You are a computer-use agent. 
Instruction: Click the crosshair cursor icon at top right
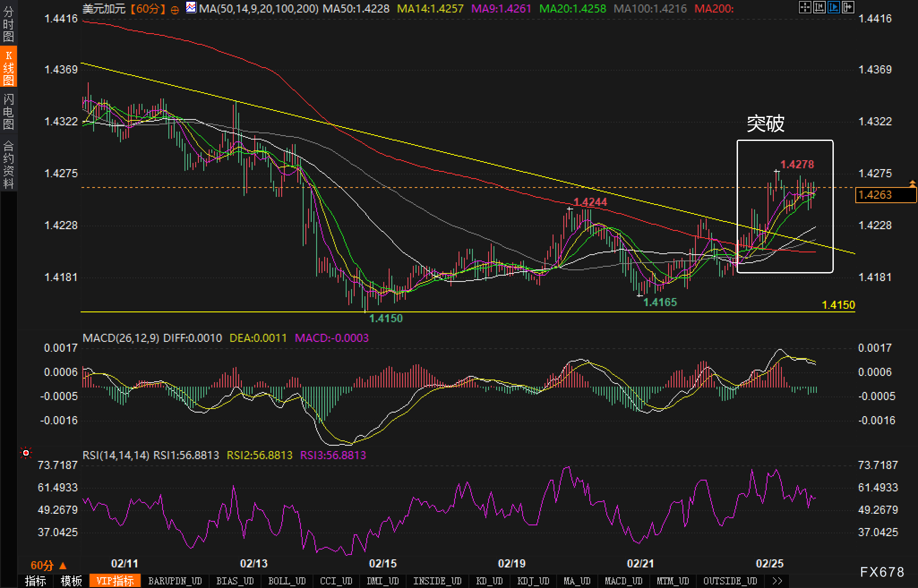point(805,7)
